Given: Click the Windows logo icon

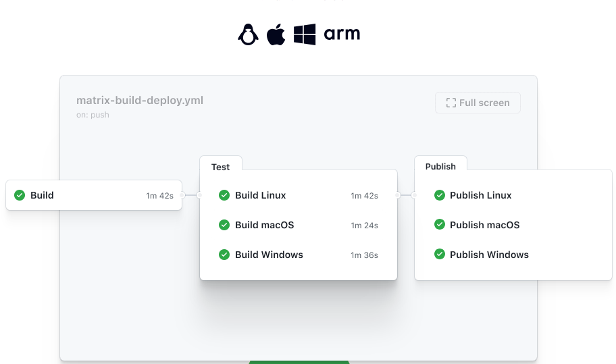Looking at the screenshot, I should [x=305, y=34].
